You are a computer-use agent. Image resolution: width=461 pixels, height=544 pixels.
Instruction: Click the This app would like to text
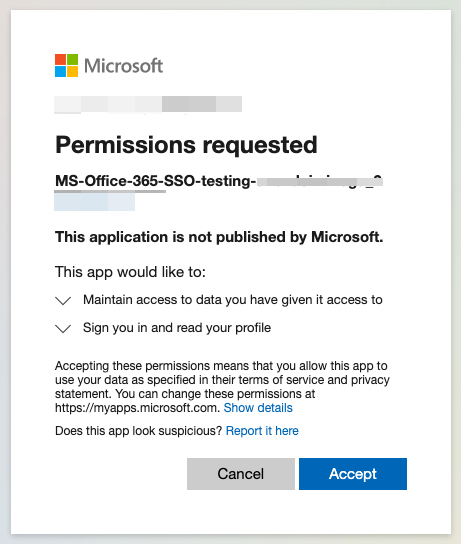click(130, 272)
